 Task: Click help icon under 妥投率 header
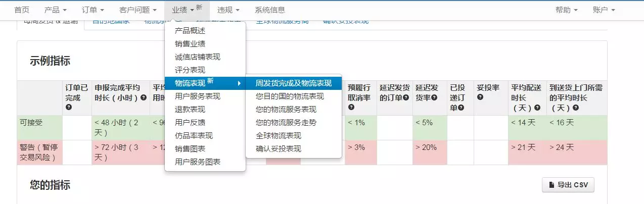[480, 97]
